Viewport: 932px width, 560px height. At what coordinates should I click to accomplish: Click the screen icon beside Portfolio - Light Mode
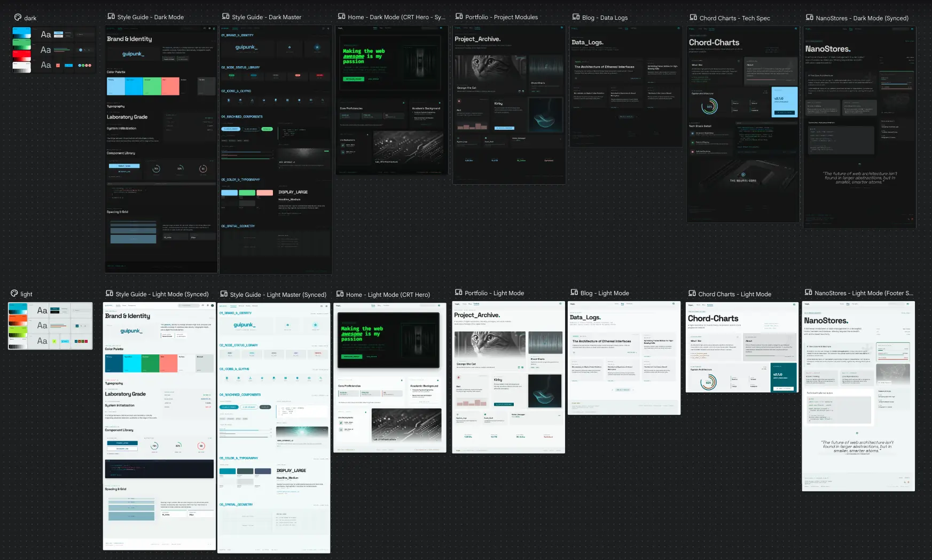click(458, 293)
